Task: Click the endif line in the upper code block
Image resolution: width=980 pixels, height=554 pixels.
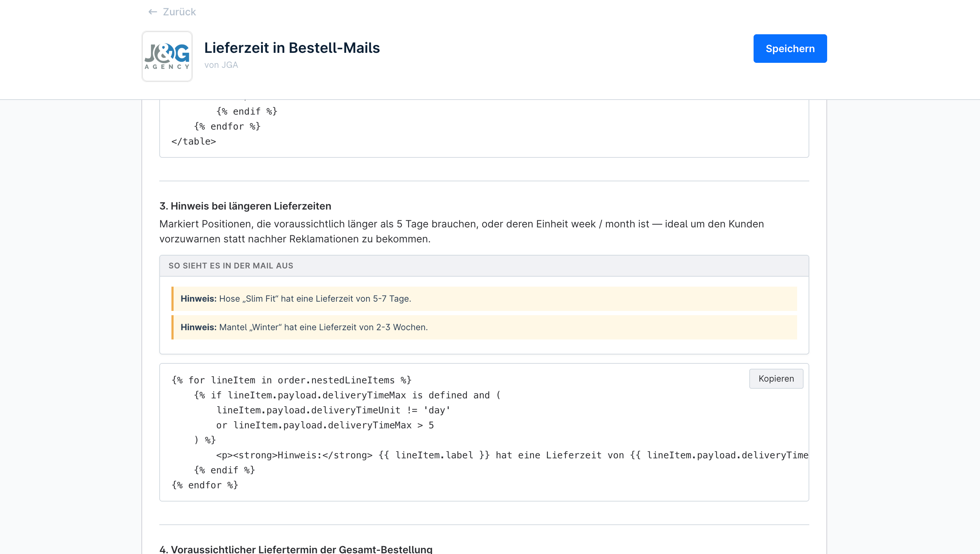Action: (247, 111)
